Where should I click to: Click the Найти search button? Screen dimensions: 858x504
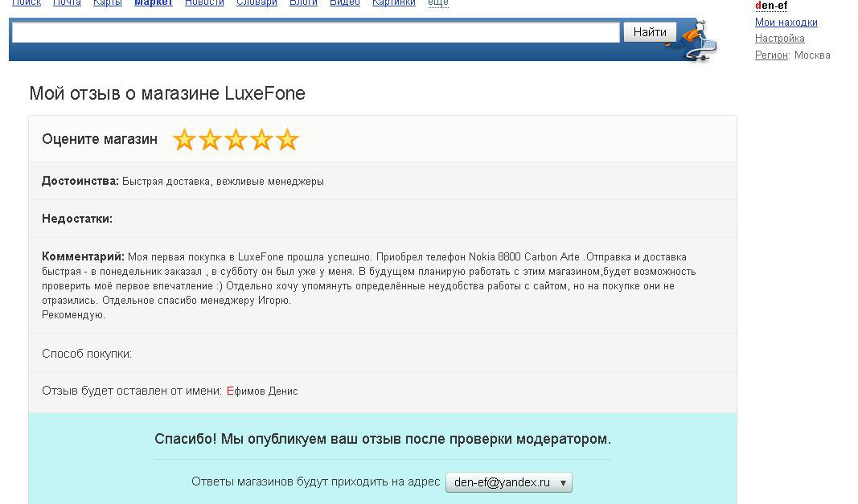click(650, 31)
